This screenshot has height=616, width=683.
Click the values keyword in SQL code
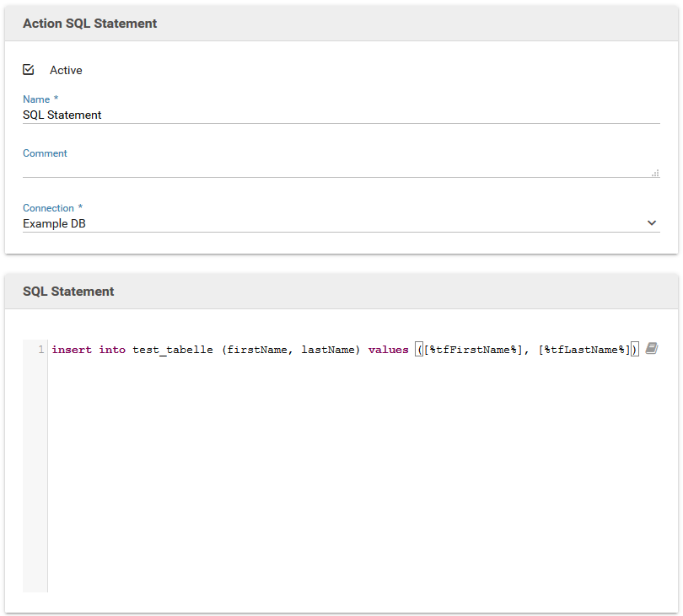coord(388,350)
